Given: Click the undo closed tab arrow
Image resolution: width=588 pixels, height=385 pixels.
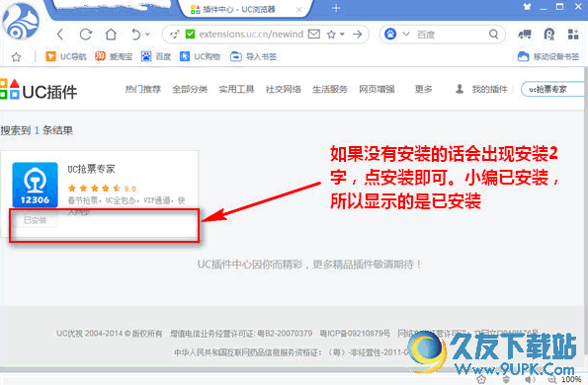Looking at the screenshot, I should coord(135,35).
